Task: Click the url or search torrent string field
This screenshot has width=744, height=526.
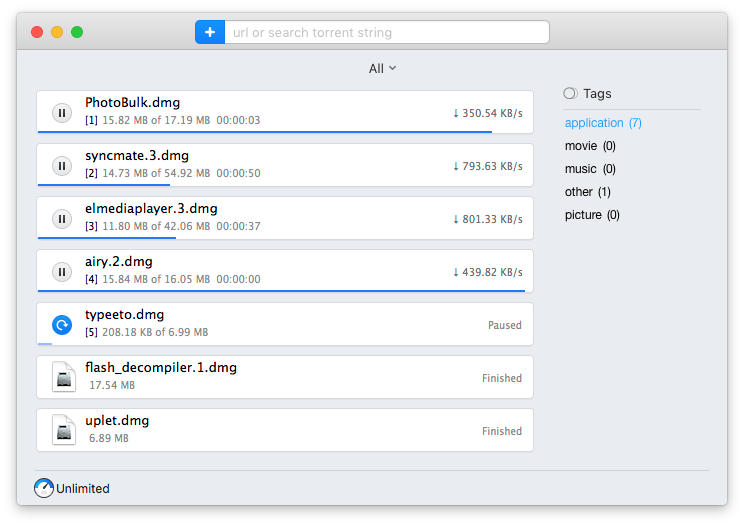Action: pos(387,32)
